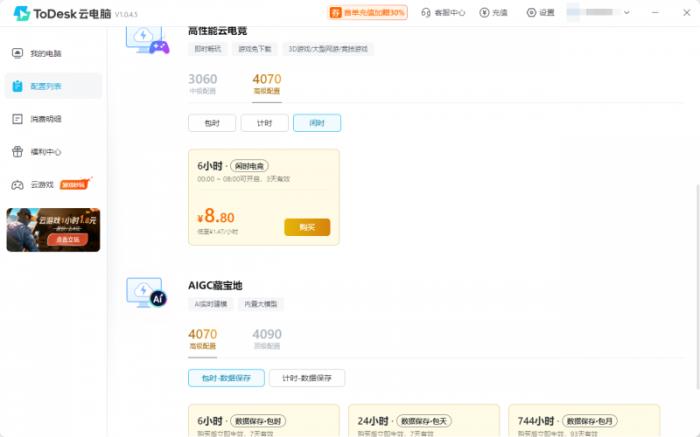Click the high-performance gaming cloud PC icon
This screenshot has width=700, height=437.
147,40
